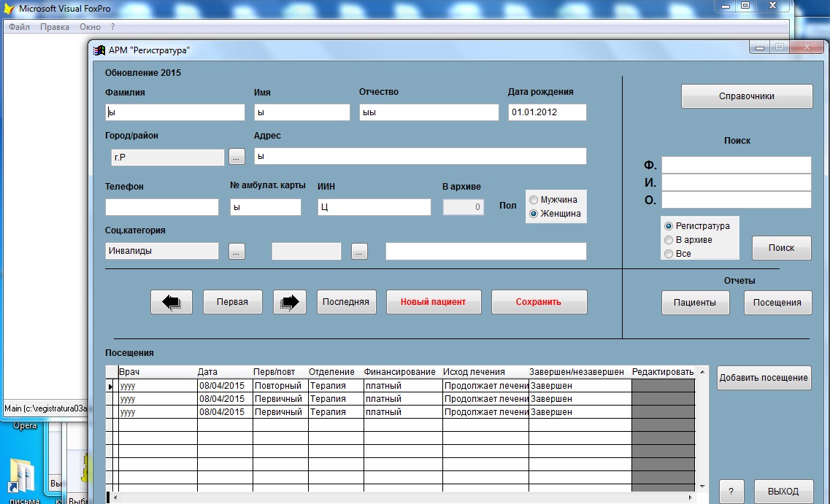Click the АРМ Регистратура window title icon
Screen dimensions: 830x504
click(99, 50)
